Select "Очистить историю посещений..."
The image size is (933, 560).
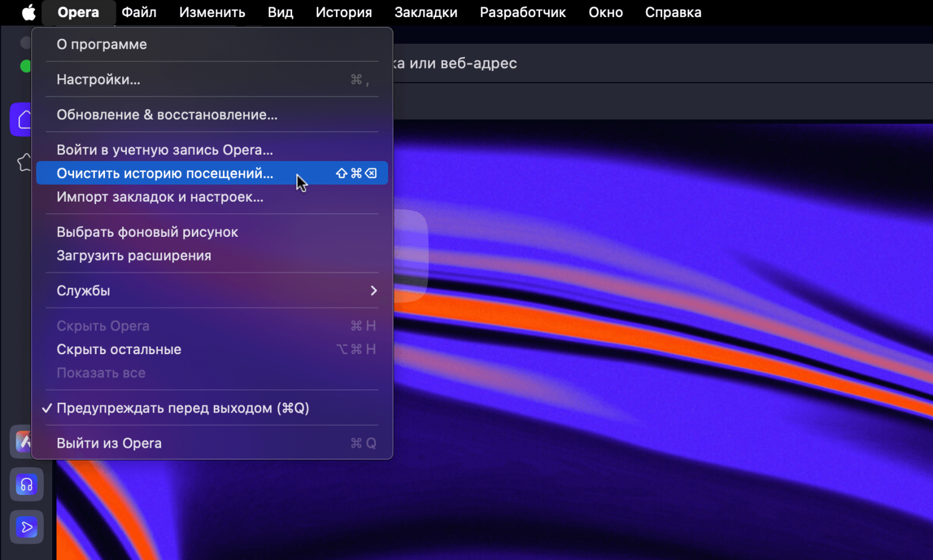[165, 174]
